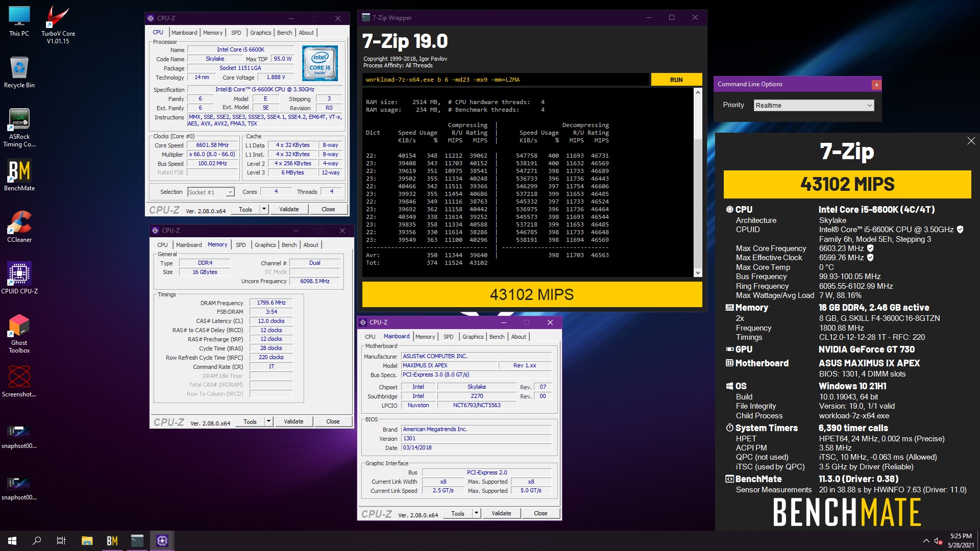
Task: Click the CPUID verified shield icon
Action: (x=960, y=230)
